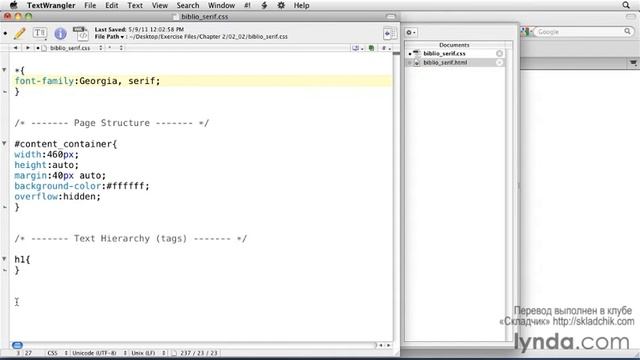Open the function popup in navigation bar
This screenshot has height=360, width=640.
[x=116, y=48]
